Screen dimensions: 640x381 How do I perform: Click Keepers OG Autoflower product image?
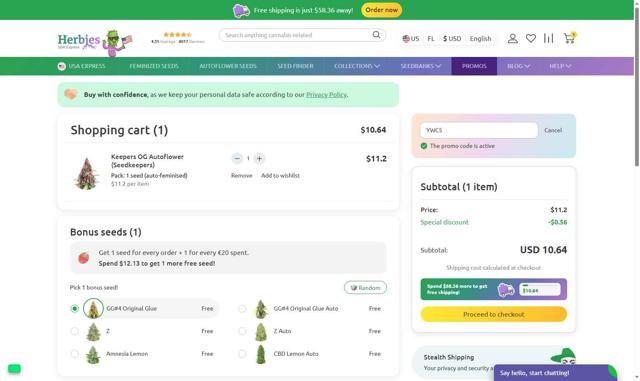pos(87,174)
